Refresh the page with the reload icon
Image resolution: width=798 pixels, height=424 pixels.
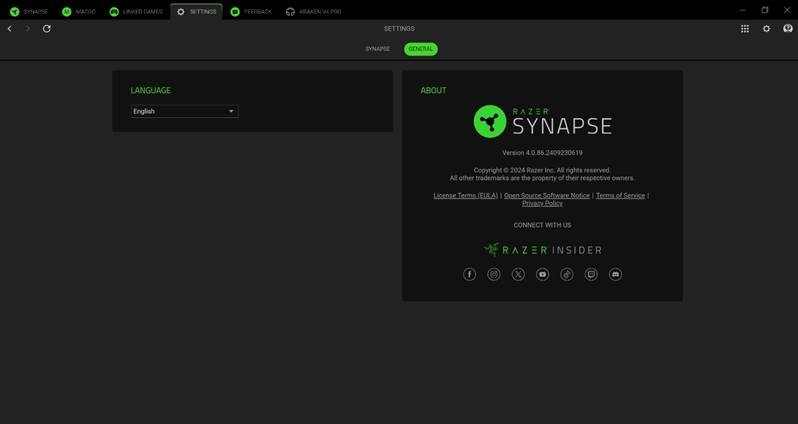pyautogui.click(x=47, y=29)
